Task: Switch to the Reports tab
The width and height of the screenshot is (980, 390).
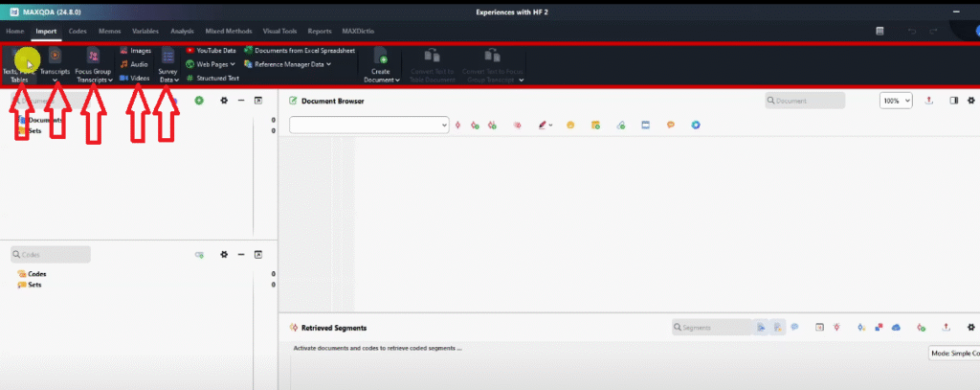Action: tap(320, 32)
